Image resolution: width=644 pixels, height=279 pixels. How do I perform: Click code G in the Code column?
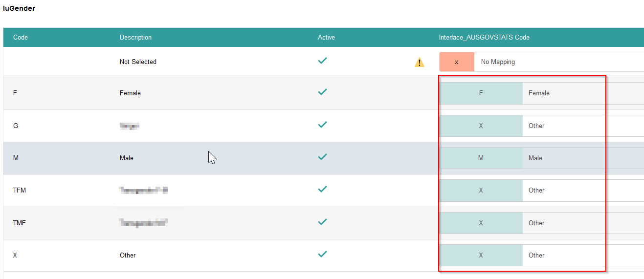click(x=16, y=126)
